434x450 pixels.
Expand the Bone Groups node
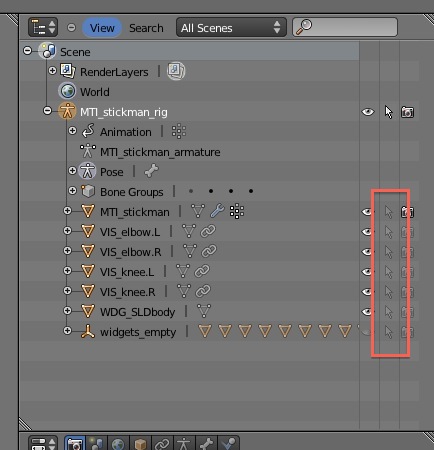point(72,191)
